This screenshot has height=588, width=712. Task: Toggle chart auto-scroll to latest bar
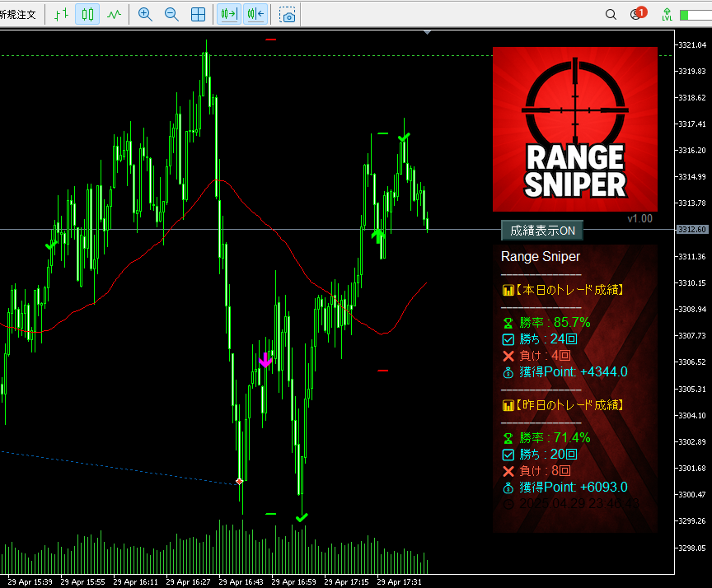pos(229,15)
